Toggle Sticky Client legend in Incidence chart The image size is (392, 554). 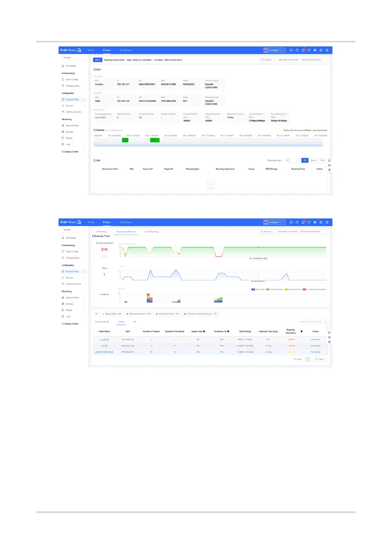258,290
